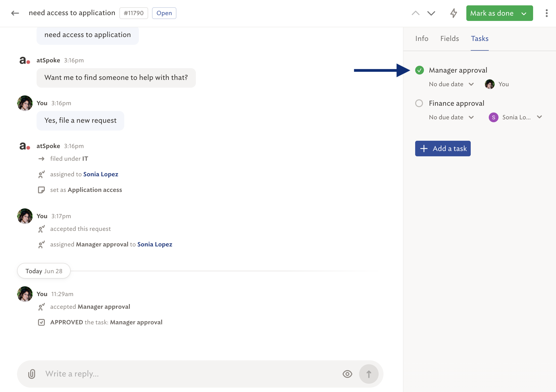The height and width of the screenshot is (392, 556).
Task: Click person icon beside 'assigned Manager approval'
Action: 41,244
